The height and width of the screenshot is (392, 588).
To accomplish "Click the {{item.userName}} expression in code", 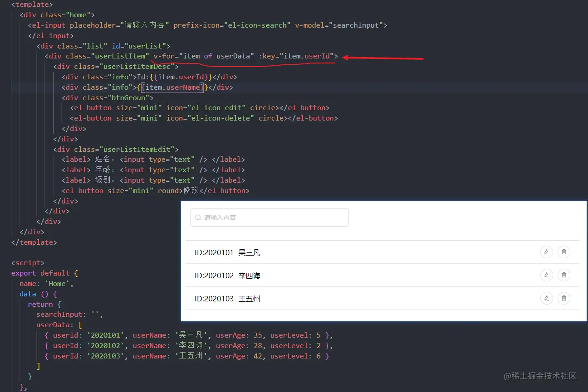I will pos(172,87).
